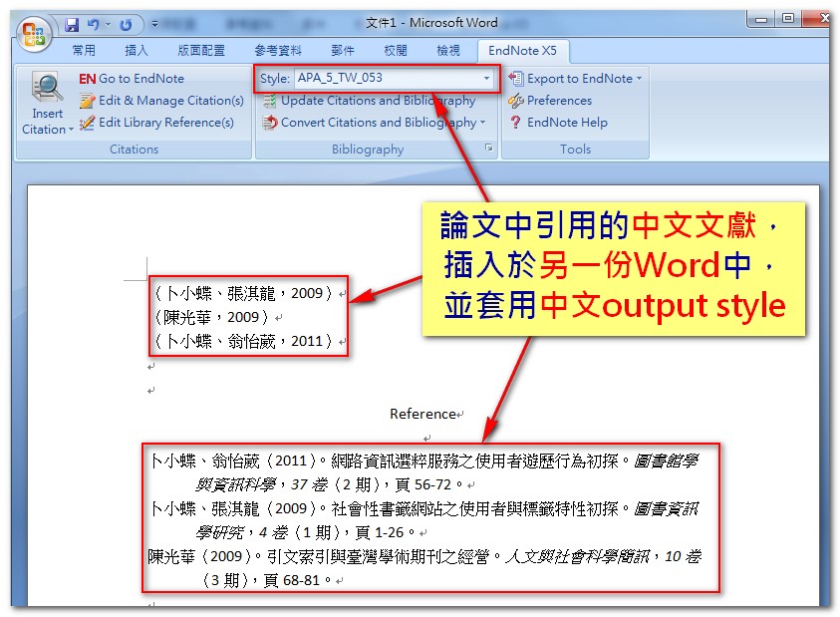The width and height of the screenshot is (840, 617).
Task: Click the page range 頁 68-81
Action: tap(291, 580)
